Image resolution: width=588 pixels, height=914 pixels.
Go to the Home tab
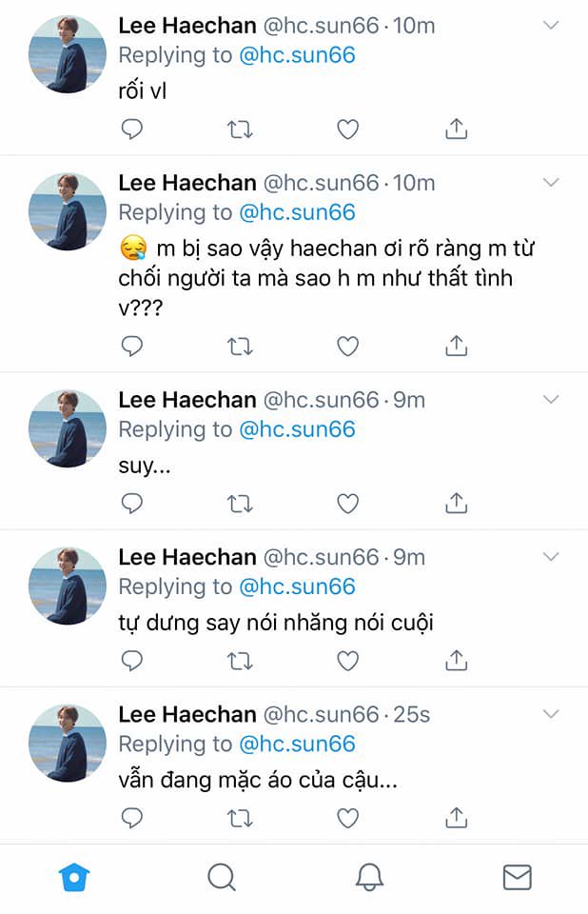pos(73,877)
